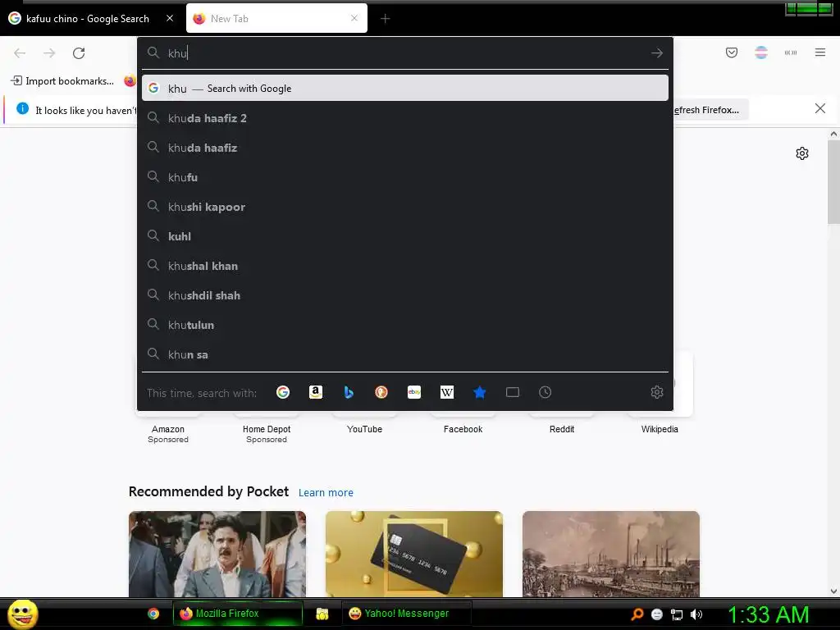
Task: Click the 1:33 AM clock
Action: (x=768, y=614)
